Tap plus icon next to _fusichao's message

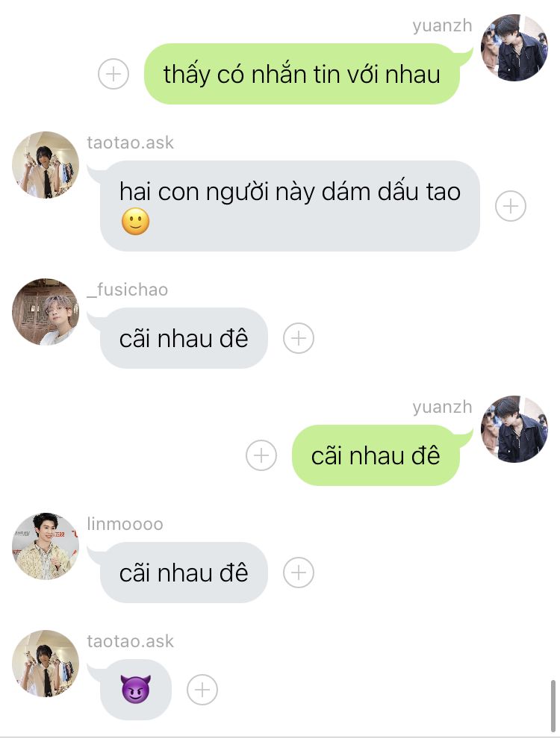tap(299, 338)
